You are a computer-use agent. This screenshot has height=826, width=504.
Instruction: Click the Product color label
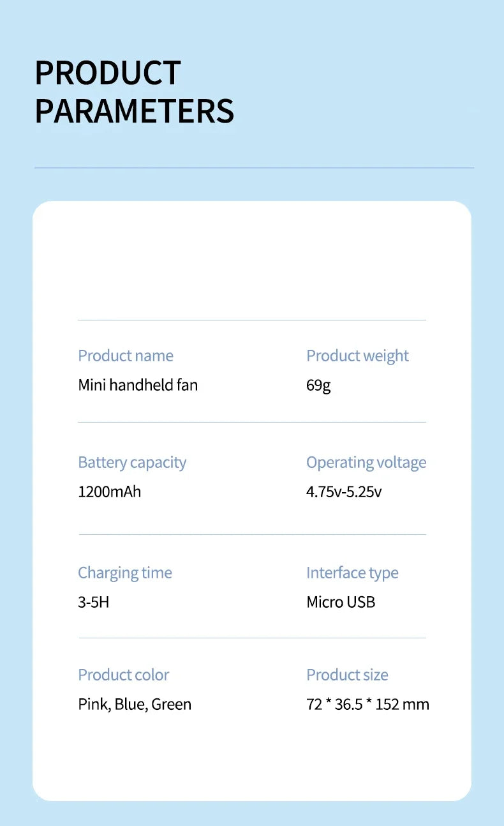point(124,675)
